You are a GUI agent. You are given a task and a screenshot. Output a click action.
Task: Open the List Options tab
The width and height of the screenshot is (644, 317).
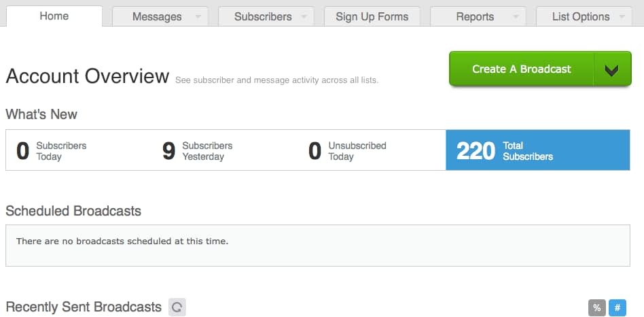coord(581,17)
